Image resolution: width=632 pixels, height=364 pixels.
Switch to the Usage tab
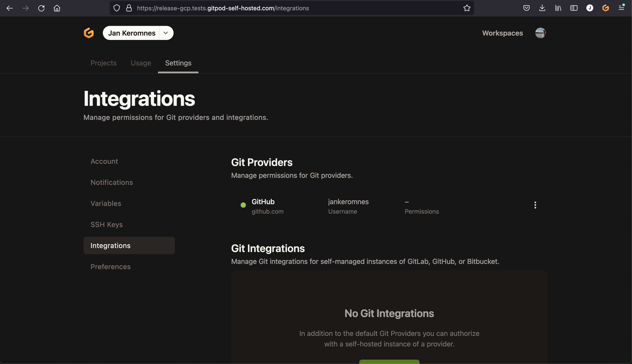[x=141, y=63]
